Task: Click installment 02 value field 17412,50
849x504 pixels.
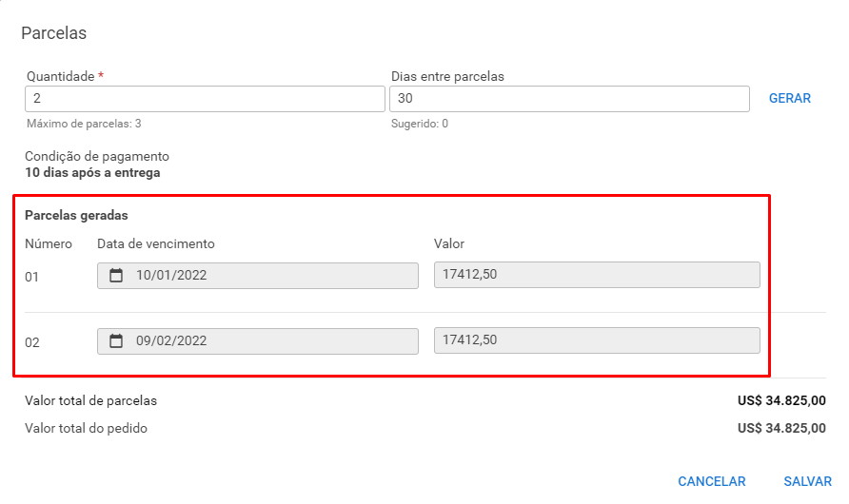Action: (x=597, y=340)
